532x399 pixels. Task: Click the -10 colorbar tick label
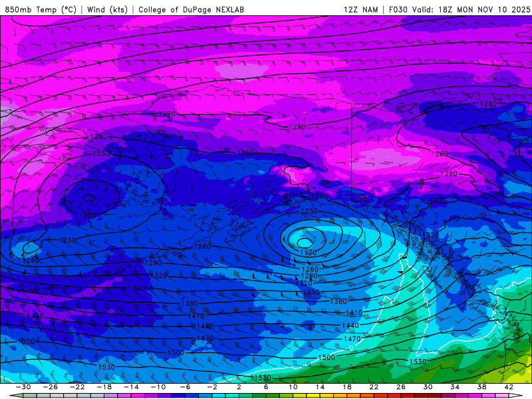click(158, 387)
